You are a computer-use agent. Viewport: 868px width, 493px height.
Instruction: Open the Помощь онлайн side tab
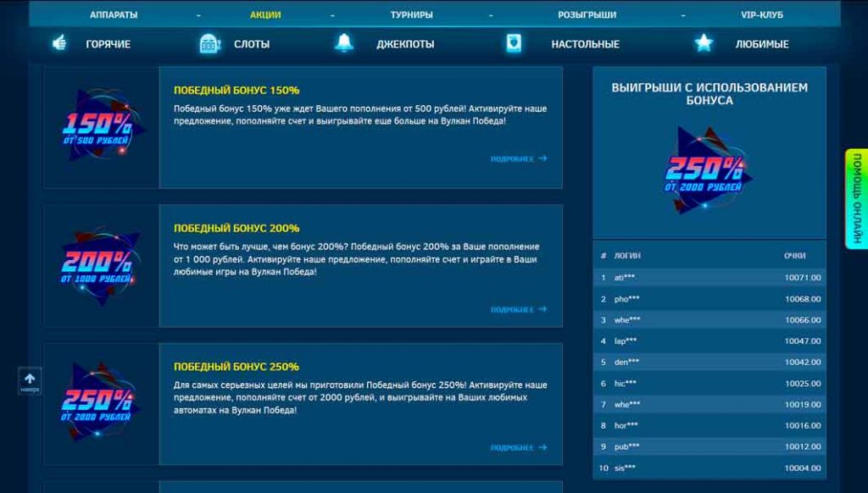(x=856, y=199)
